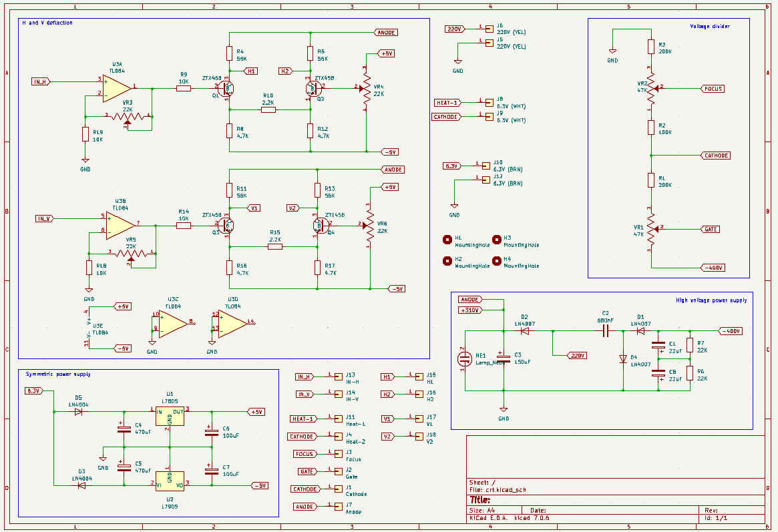The height and width of the screenshot is (532, 778).
Task: Click capacitor C7 100uF
Action: 212,471
